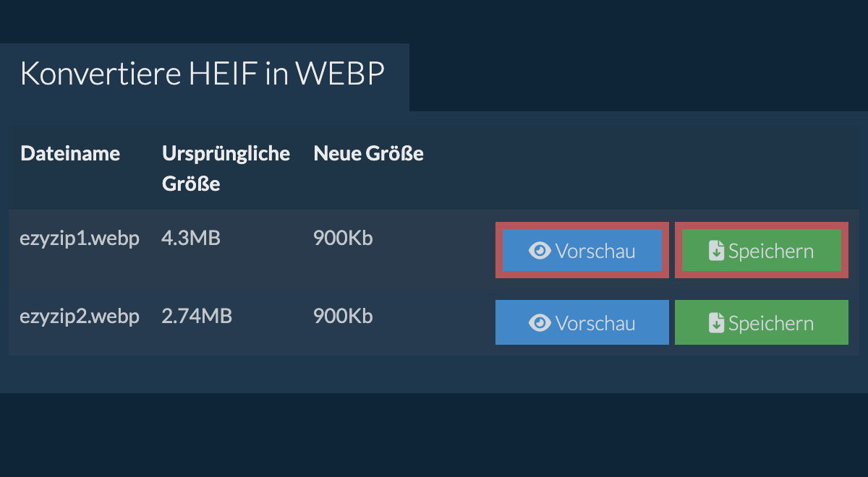868x477 pixels.
Task: Click the 900Kb new size for ezyzip2.webp
Action: pyautogui.click(x=343, y=316)
